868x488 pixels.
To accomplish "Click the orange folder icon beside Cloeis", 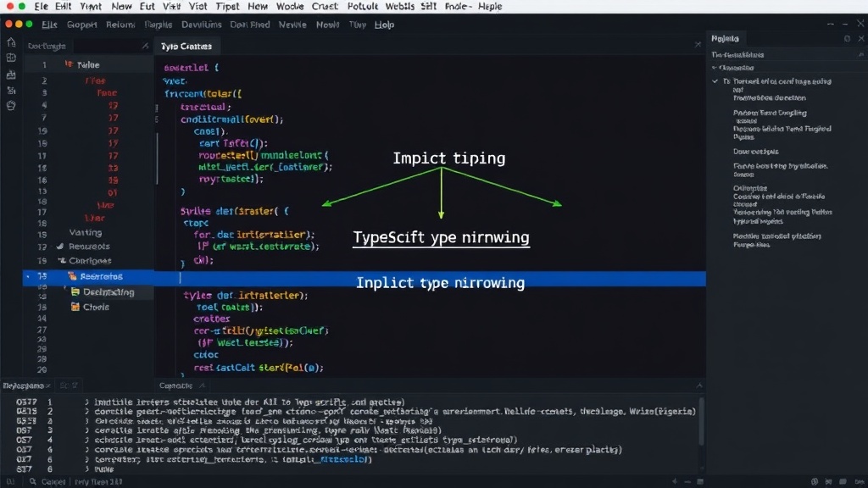I will [75, 307].
